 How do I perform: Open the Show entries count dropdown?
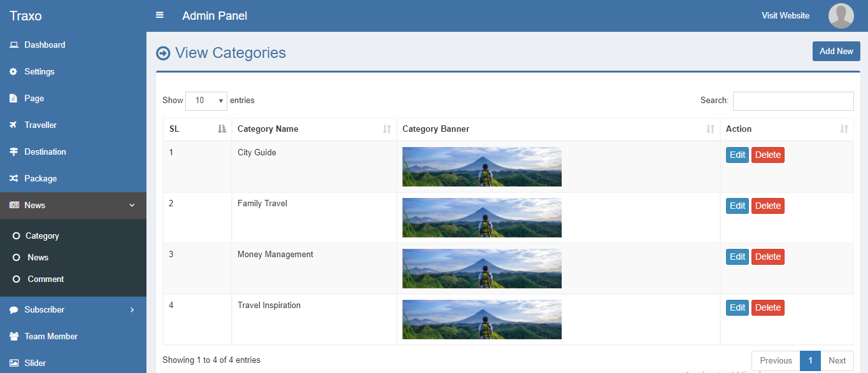pos(206,101)
